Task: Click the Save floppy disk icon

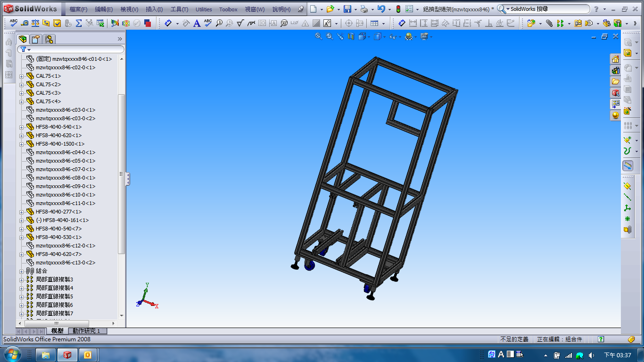Action: pyautogui.click(x=347, y=9)
